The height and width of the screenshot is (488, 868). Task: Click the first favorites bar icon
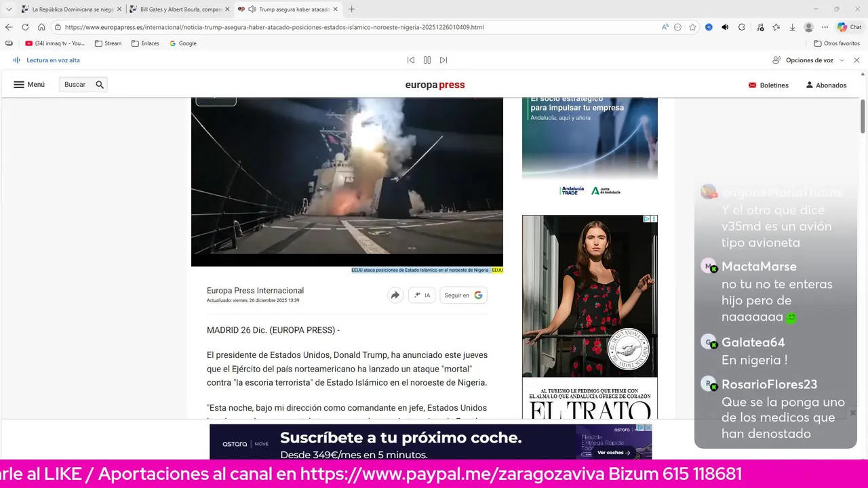pos(9,43)
